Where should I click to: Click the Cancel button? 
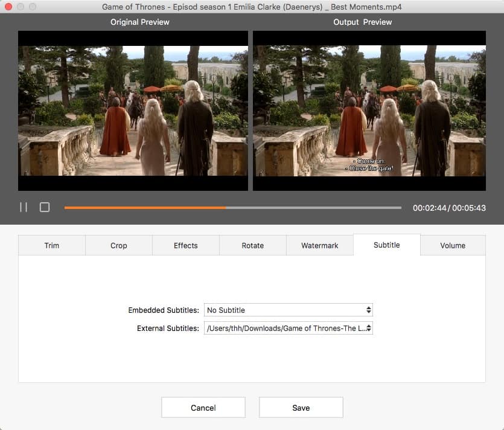[x=203, y=408]
